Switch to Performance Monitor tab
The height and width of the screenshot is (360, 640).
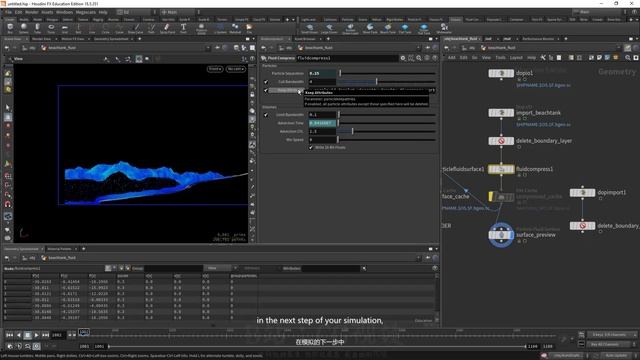tap(538, 39)
